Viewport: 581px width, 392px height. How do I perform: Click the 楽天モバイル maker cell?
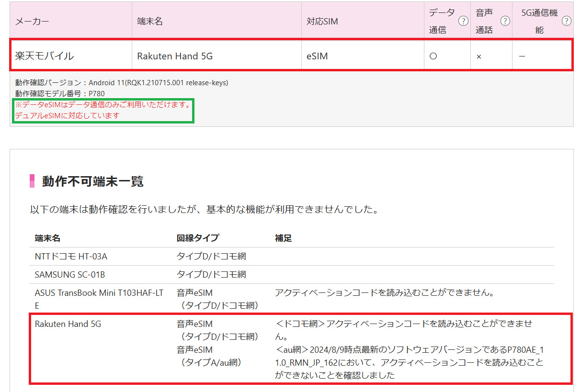point(45,56)
